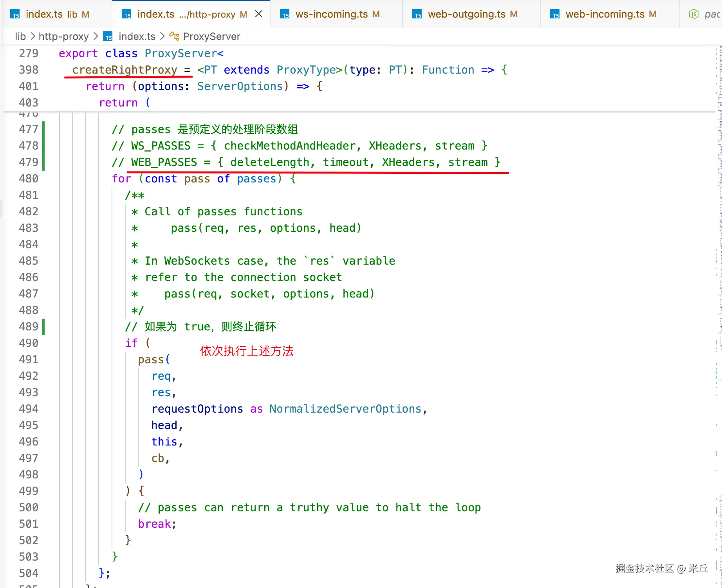The height and width of the screenshot is (588, 722).
Task: Click the TS file icon on web-outgoing.ts tab
Action: pyautogui.click(x=417, y=14)
